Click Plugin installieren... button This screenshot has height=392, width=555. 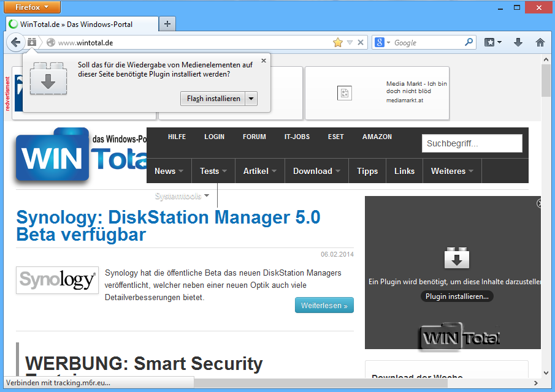[x=457, y=296]
